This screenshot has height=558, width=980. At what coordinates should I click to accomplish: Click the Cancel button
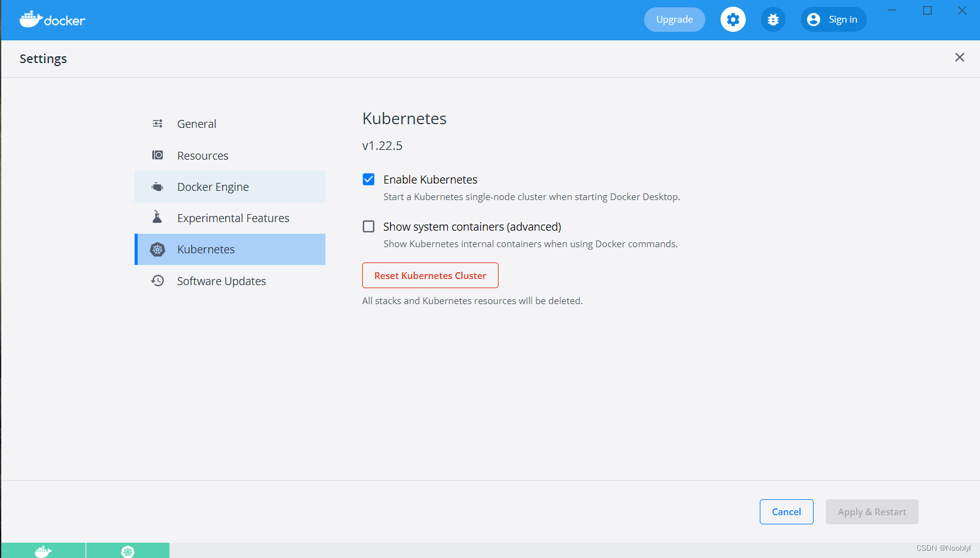[787, 511]
